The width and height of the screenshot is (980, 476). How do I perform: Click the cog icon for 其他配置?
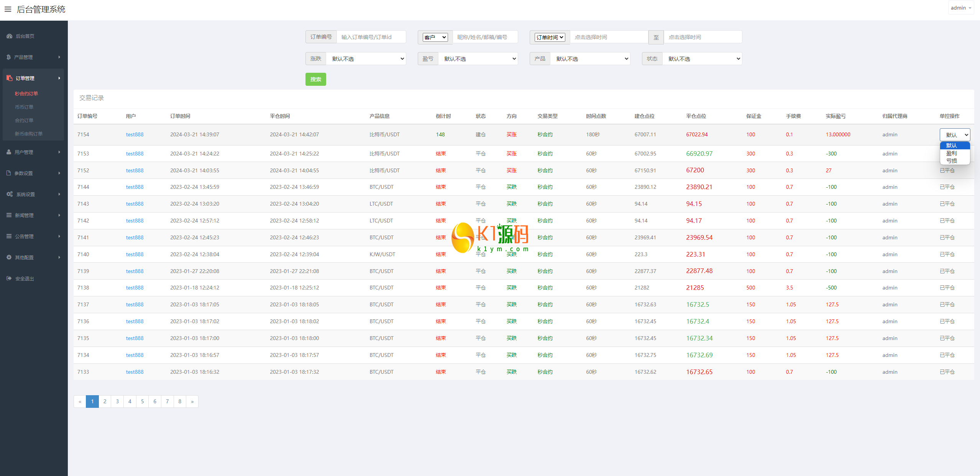click(9, 257)
